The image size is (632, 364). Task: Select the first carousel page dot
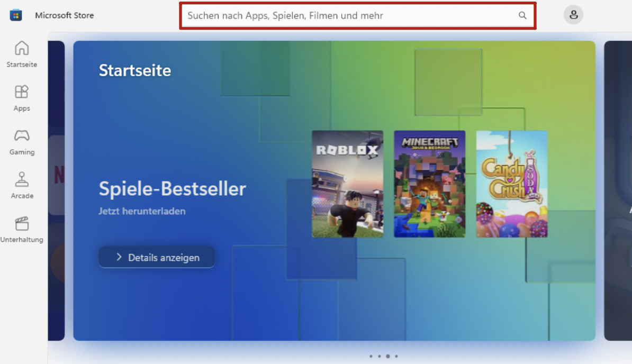[x=371, y=357]
